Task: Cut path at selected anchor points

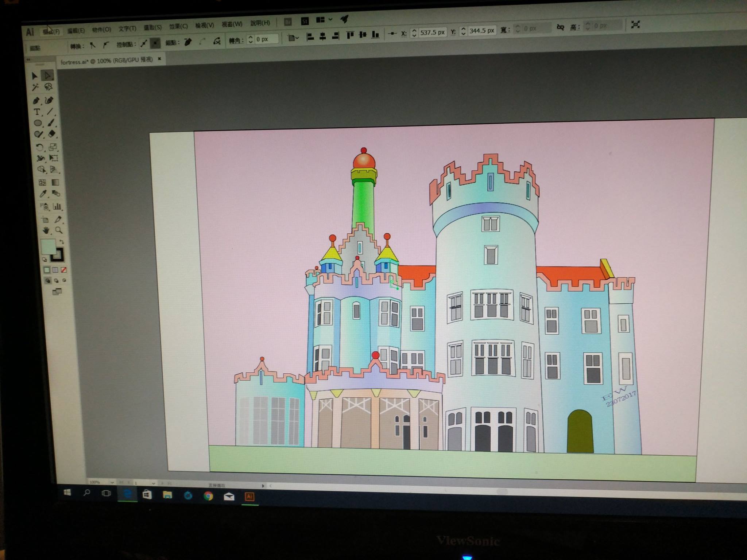Action: (217, 41)
